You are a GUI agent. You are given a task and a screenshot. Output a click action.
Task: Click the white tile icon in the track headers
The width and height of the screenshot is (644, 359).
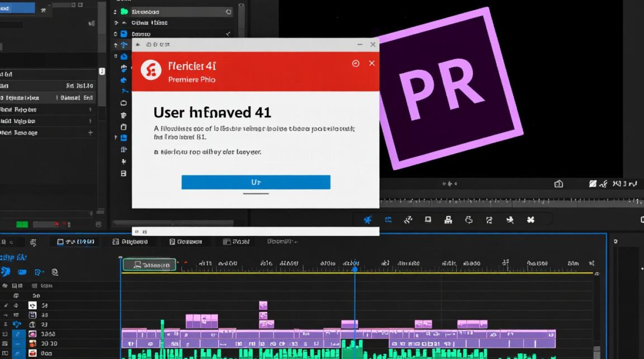(32, 305)
